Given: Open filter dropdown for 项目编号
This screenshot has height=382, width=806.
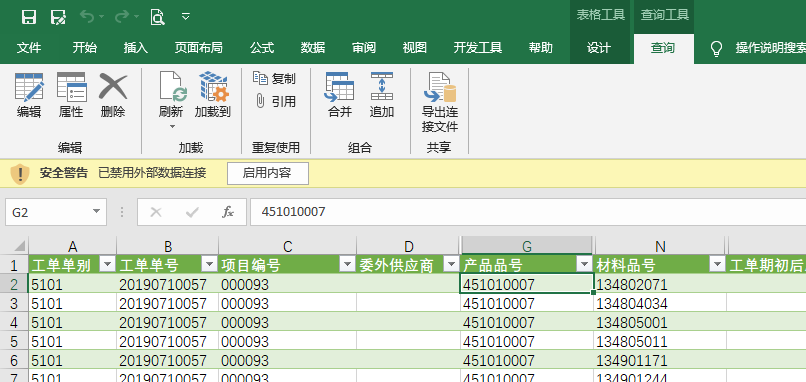Looking at the screenshot, I should click(347, 264).
